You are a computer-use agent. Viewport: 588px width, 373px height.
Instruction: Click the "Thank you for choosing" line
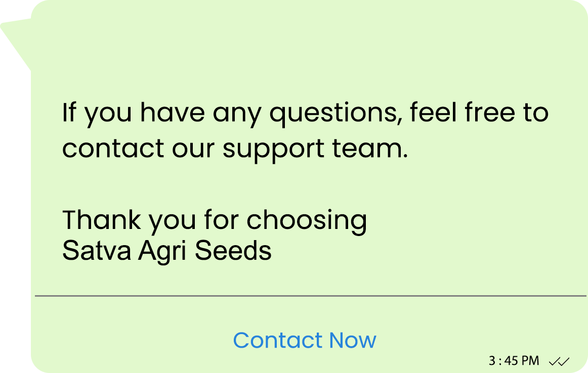(215, 220)
